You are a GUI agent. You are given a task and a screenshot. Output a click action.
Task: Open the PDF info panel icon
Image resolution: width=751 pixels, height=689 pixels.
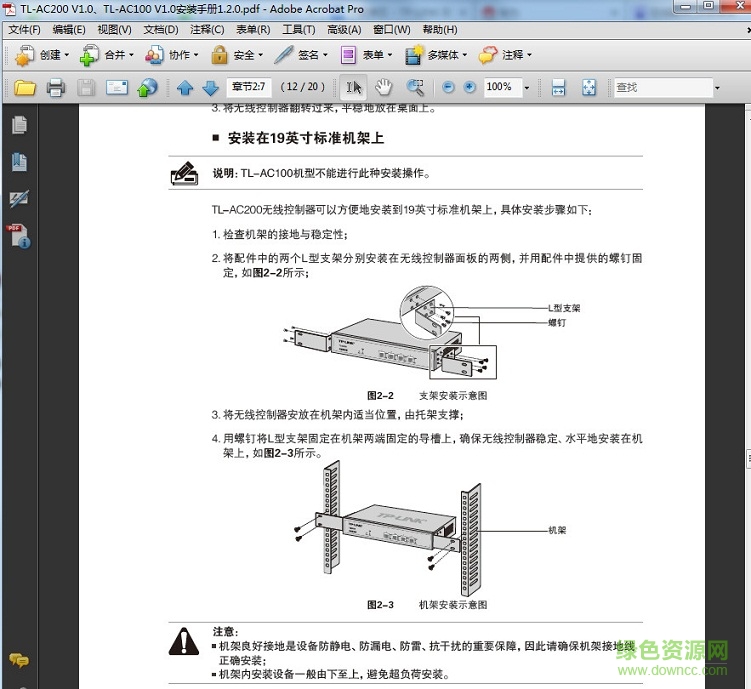tap(19, 236)
